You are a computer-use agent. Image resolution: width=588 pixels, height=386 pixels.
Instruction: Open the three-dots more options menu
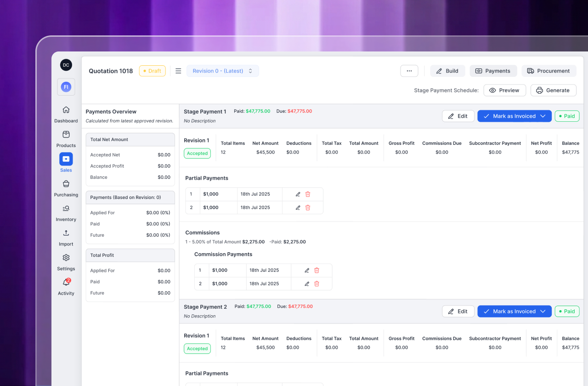point(409,71)
